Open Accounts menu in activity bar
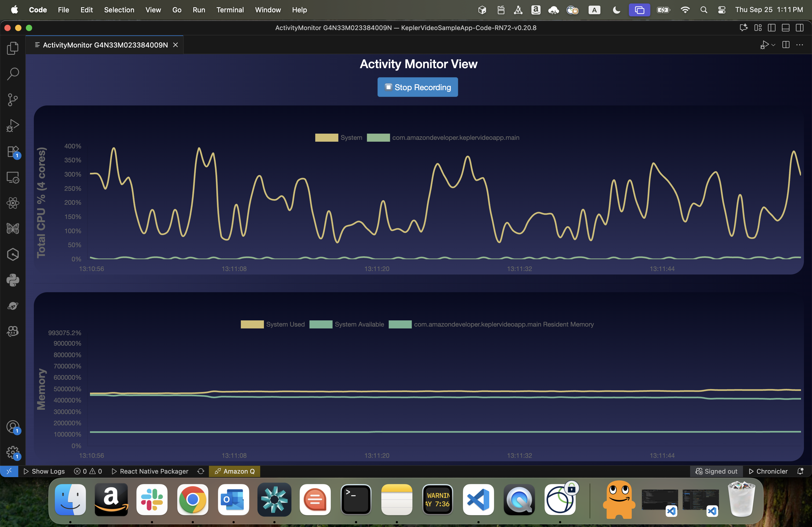 (x=13, y=427)
